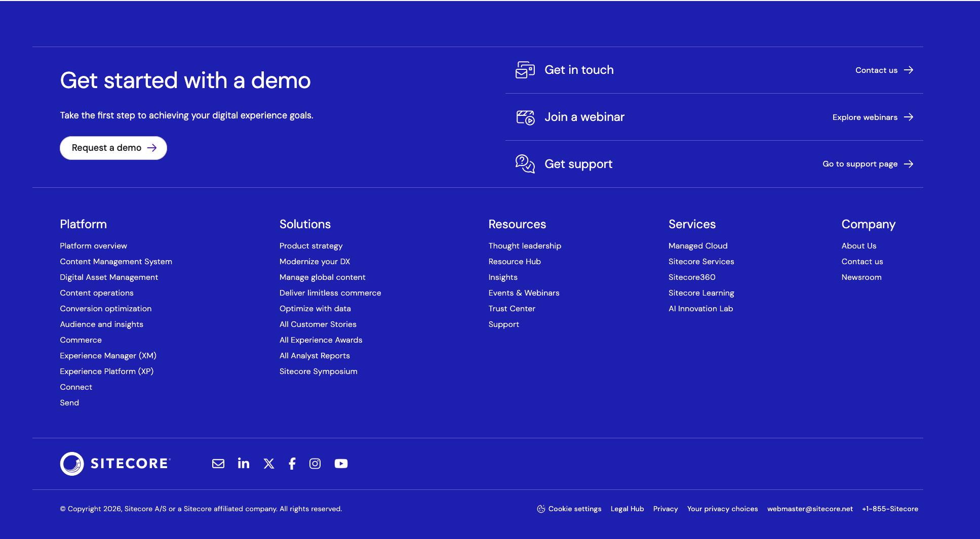Navigate to Digital Asset Management
980x539 pixels.
click(x=109, y=277)
